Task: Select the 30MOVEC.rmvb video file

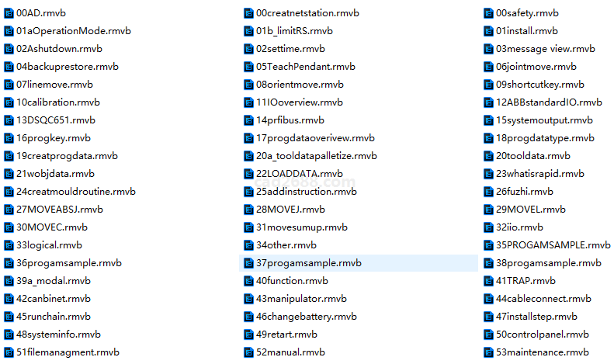Action: pyautogui.click(x=52, y=227)
